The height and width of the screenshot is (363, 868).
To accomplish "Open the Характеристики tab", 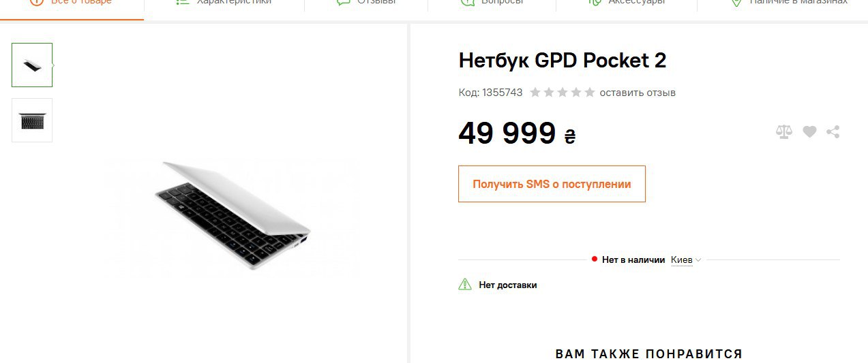I will click(224, 3).
